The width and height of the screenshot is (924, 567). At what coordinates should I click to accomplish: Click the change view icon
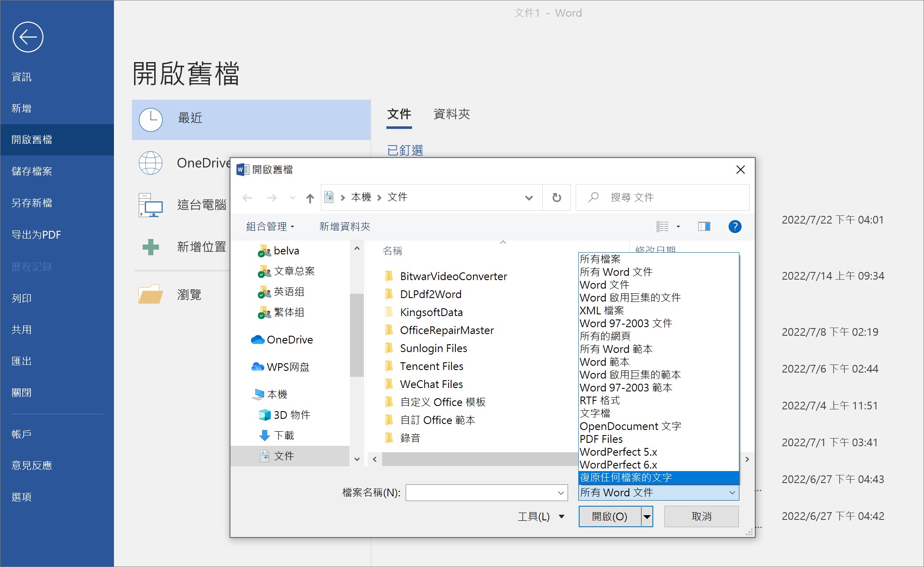click(662, 227)
